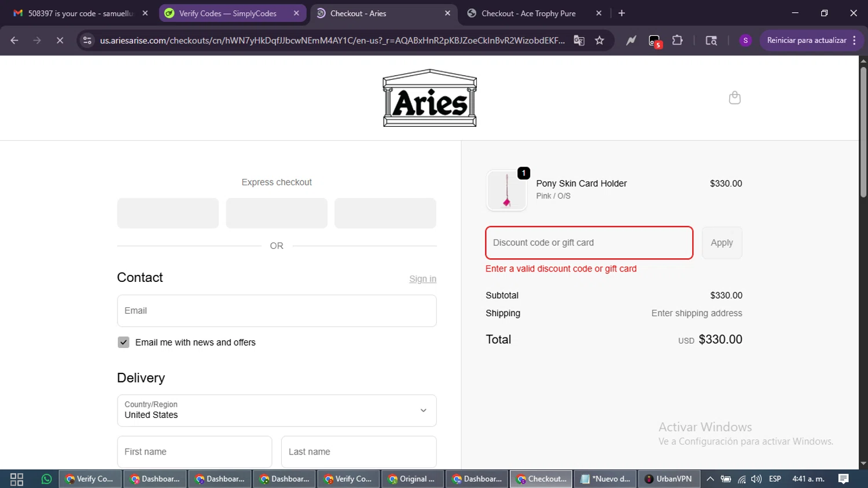Show hidden system tray icons
Screen dimensions: 868x488
point(710,479)
